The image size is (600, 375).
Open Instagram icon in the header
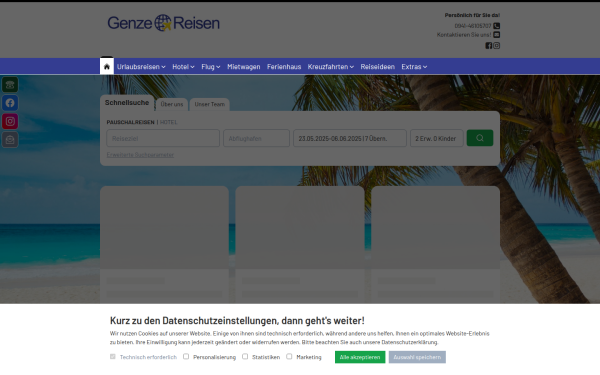tap(496, 46)
